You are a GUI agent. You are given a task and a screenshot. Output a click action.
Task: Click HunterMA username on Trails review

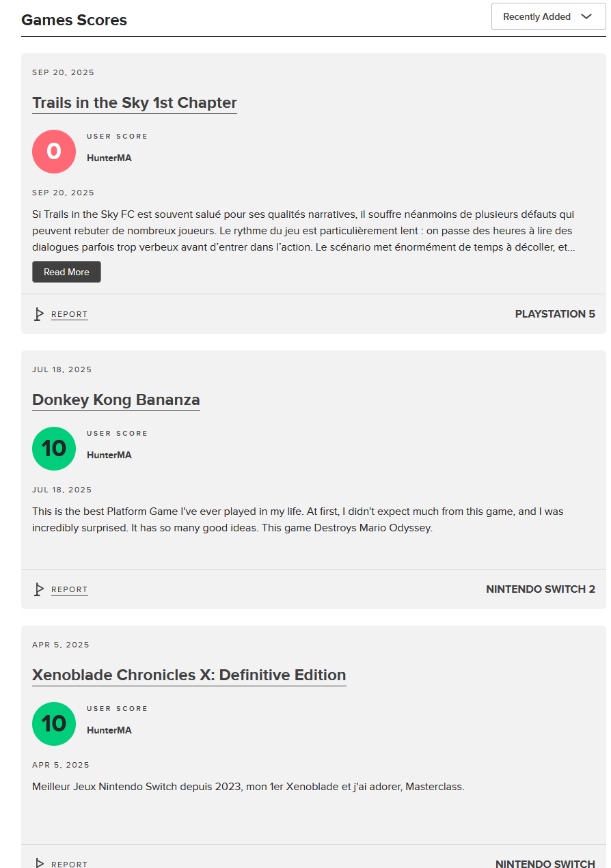(x=109, y=158)
